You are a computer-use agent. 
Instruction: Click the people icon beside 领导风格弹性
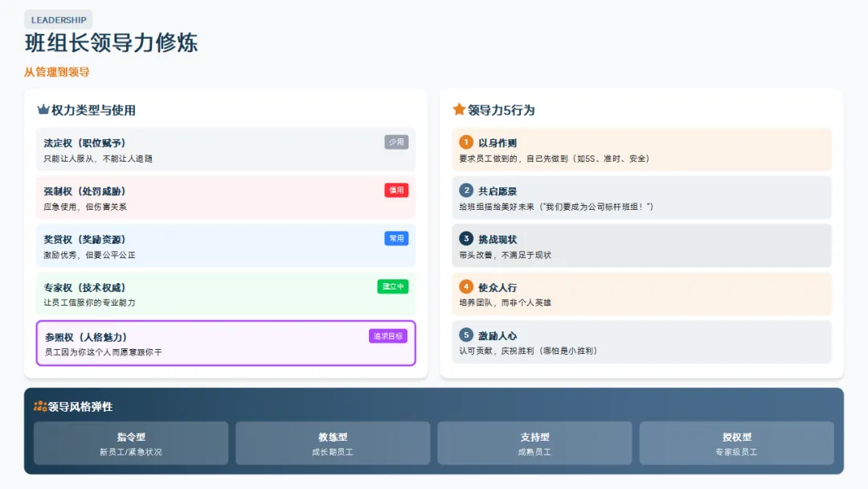click(40, 406)
